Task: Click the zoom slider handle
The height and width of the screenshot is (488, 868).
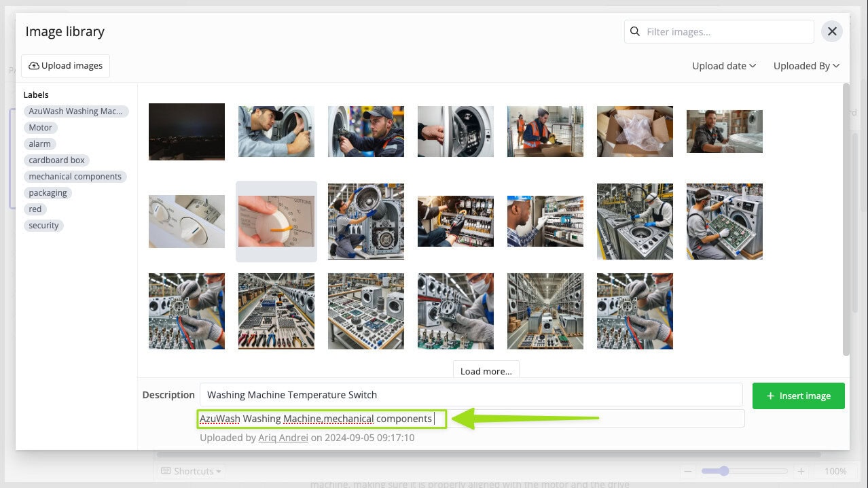Action: point(724,471)
